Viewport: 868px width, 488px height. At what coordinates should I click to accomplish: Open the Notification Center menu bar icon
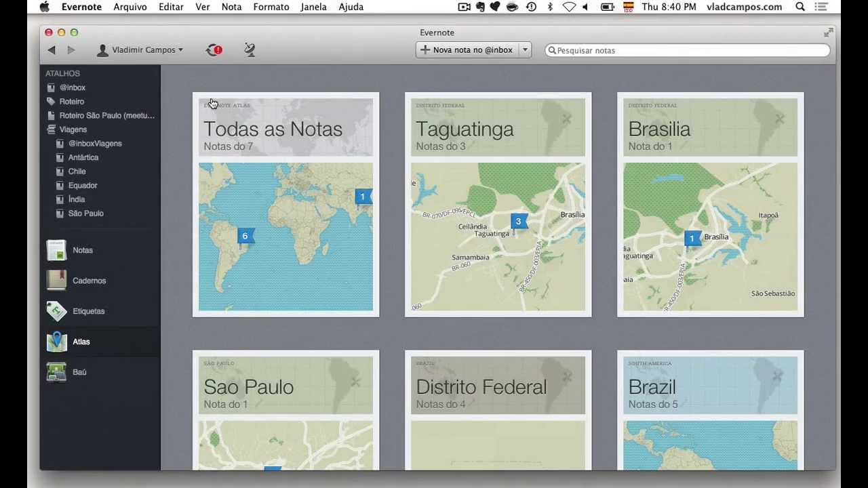[823, 7]
